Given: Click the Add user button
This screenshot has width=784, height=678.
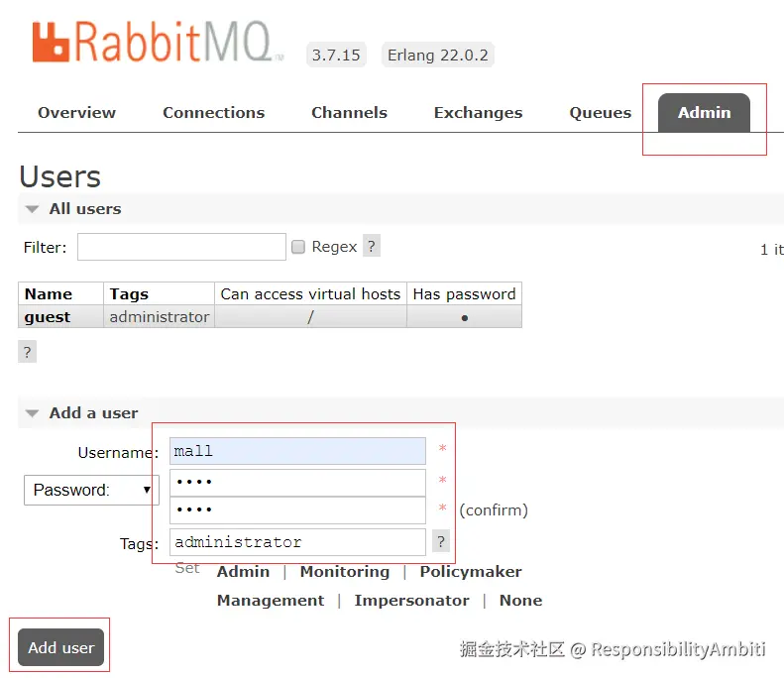Looking at the screenshot, I should [61, 647].
